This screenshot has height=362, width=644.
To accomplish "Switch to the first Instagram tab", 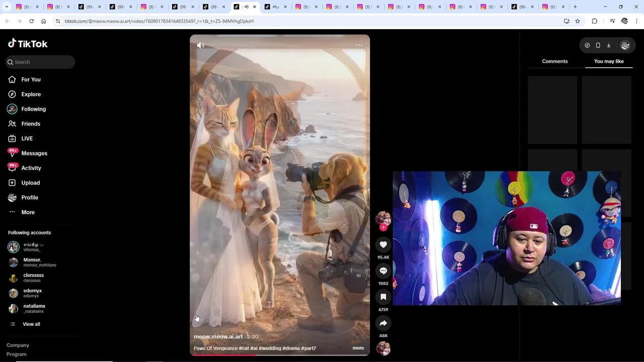I will tap(26, 7).
